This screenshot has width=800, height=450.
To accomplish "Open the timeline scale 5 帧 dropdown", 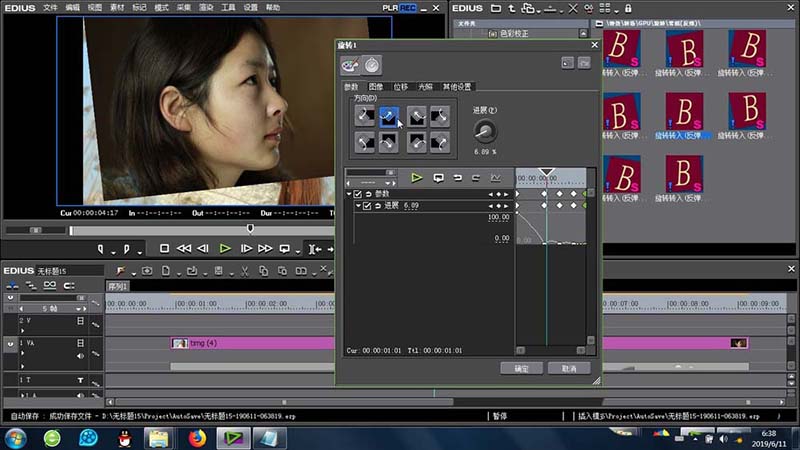I will (x=79, y=309).
